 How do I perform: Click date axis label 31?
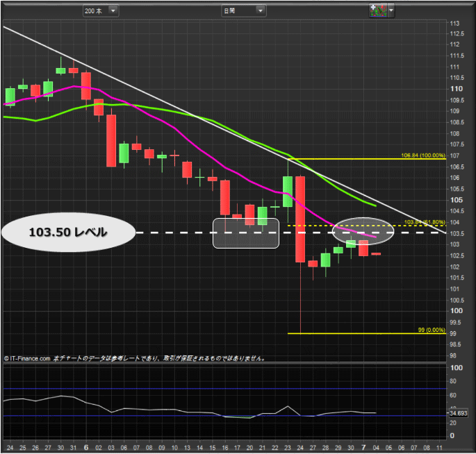tap(73, 448)
